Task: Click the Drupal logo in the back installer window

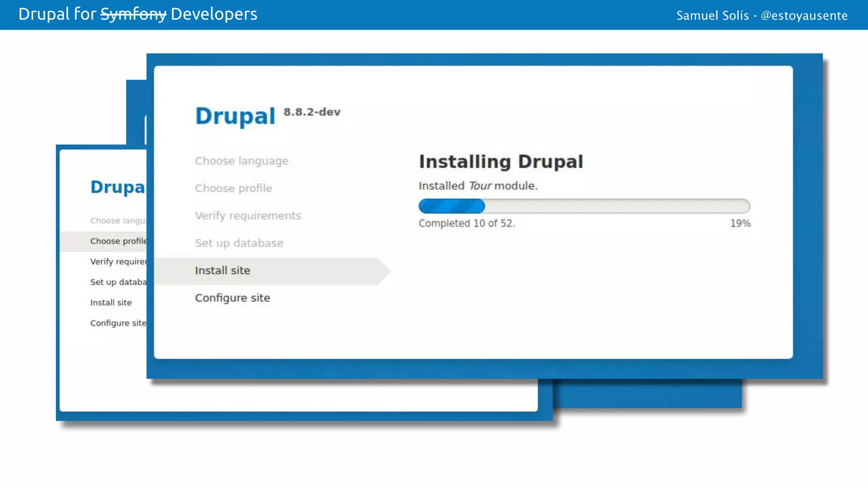Action: click(x=118, y=187)
